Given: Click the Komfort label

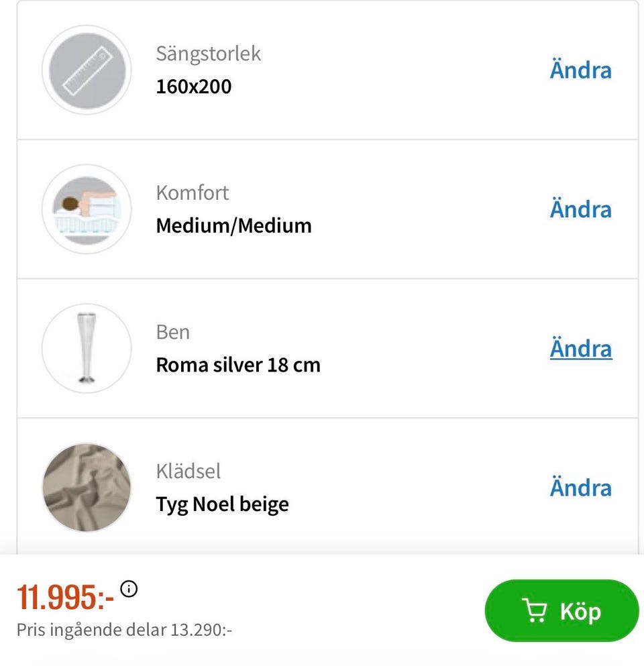Looking at the screenshot, I should [192, 193].
